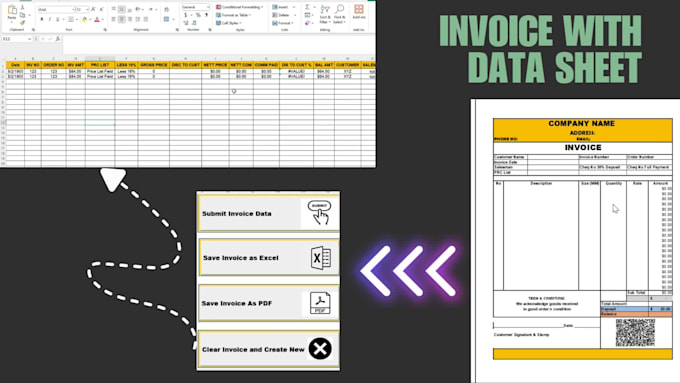Click the Bottom Align icon
Image resolution: width=680 pixels, height=383 pixels.
[130, 9]
